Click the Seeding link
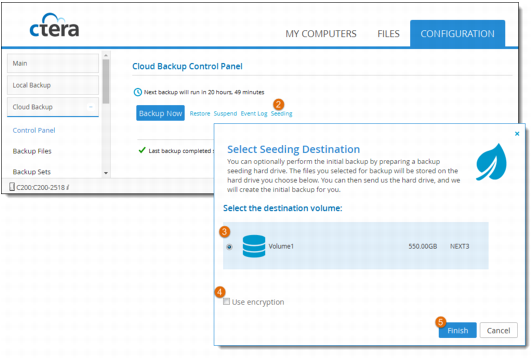The width and height of the screenshot is (532, 360). click(x=281, y=113)
